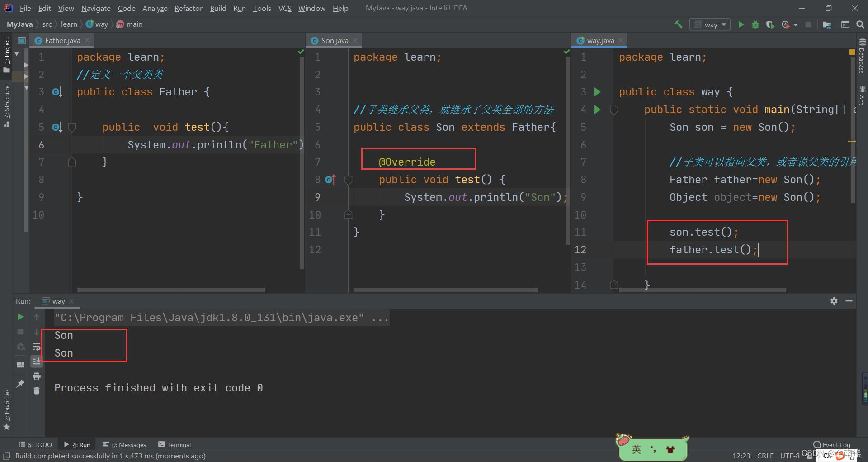Image resolution: width=868 pixels, height=462 pixels.
Task: Close the Father.java tab
Action: [87, 40]
